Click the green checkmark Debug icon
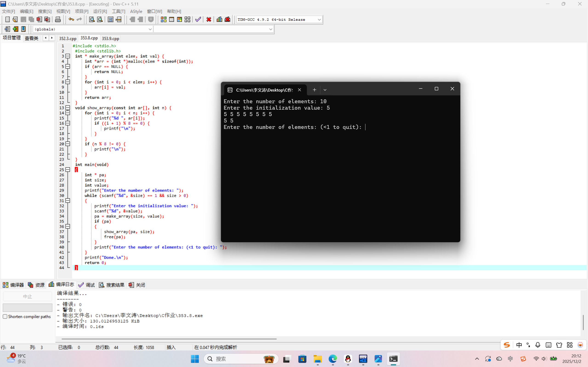Screen dimensions: 588x367 (198, 19)
